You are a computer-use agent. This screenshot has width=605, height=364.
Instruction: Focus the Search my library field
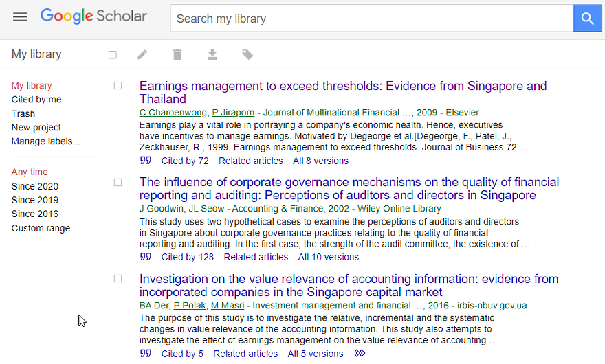[x=372, y=18]
